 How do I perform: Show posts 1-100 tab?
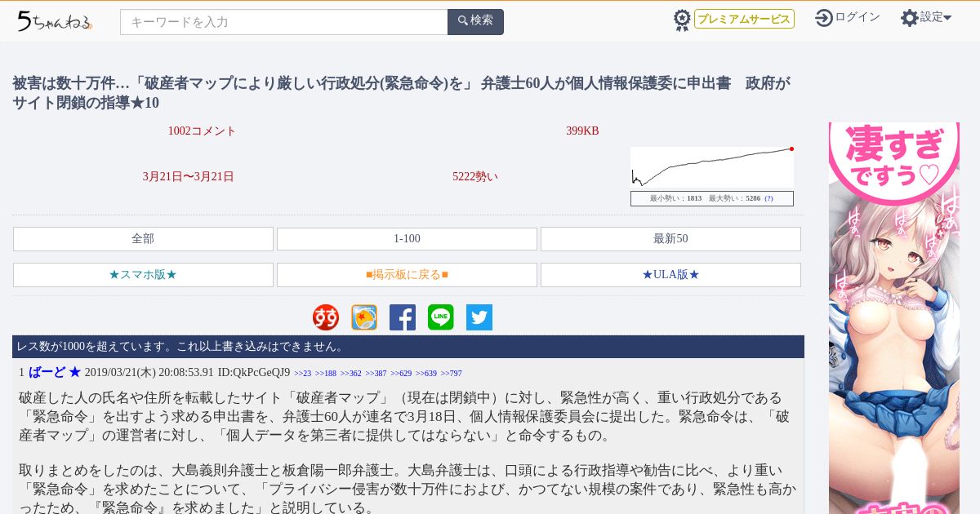click(407, 239)
